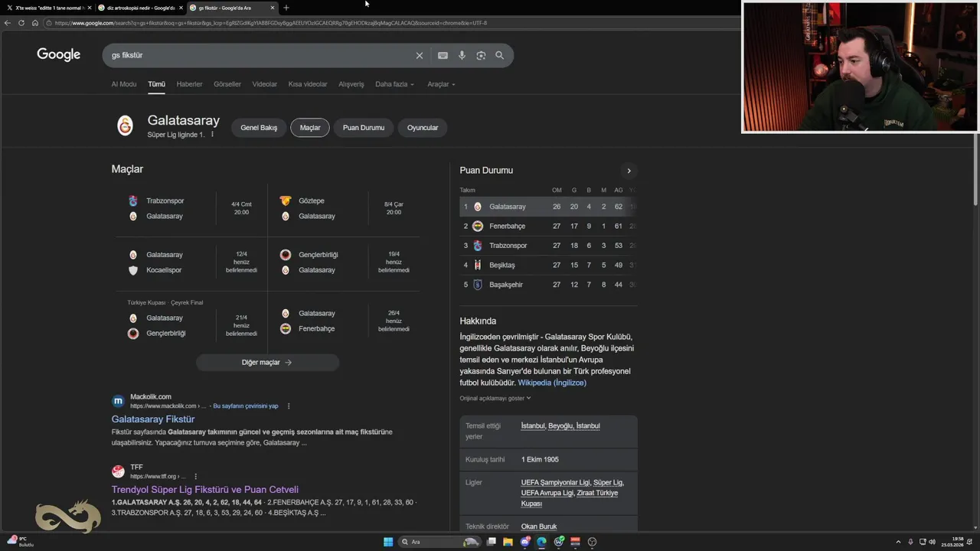Click the magnifier search submit icon
The image size is (980, 551).
click(x=499, y=55)
